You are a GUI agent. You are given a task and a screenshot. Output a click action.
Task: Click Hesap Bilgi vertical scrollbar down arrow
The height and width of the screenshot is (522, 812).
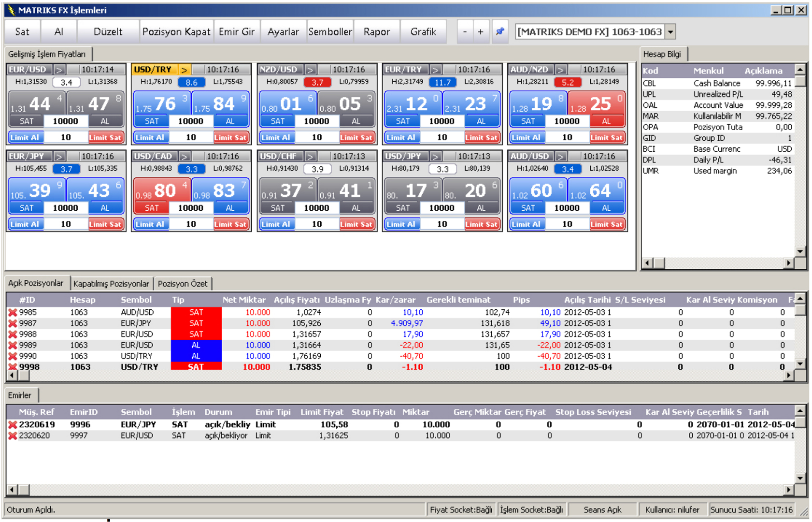(x=800, y=251)
